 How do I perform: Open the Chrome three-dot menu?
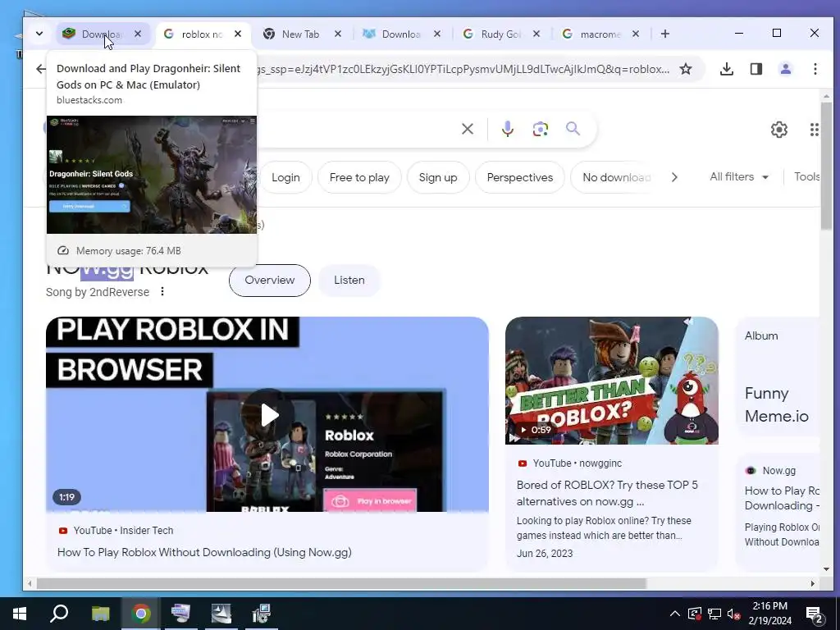[815, 69]
